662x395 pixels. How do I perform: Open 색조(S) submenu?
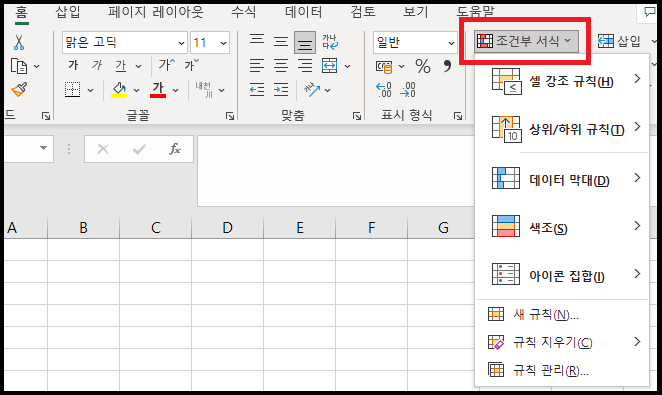562,227
